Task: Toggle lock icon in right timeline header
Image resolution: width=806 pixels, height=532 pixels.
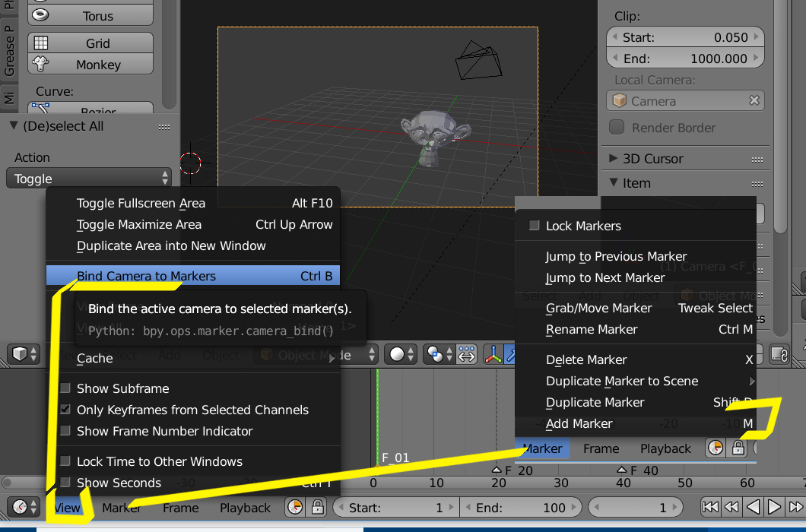Action: coord(738,448)
